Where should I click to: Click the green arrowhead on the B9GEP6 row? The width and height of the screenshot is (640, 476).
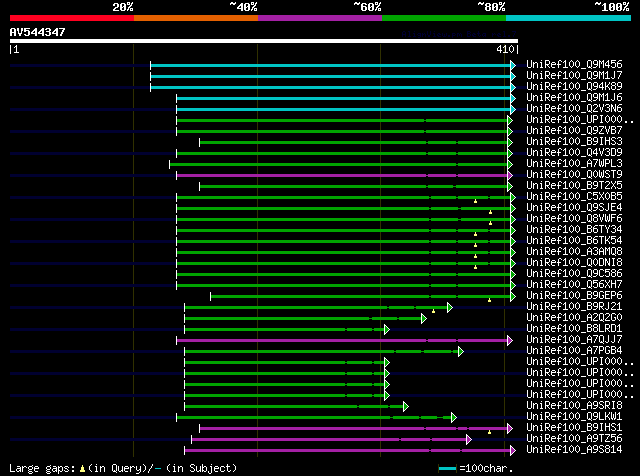tap(513, 296)
